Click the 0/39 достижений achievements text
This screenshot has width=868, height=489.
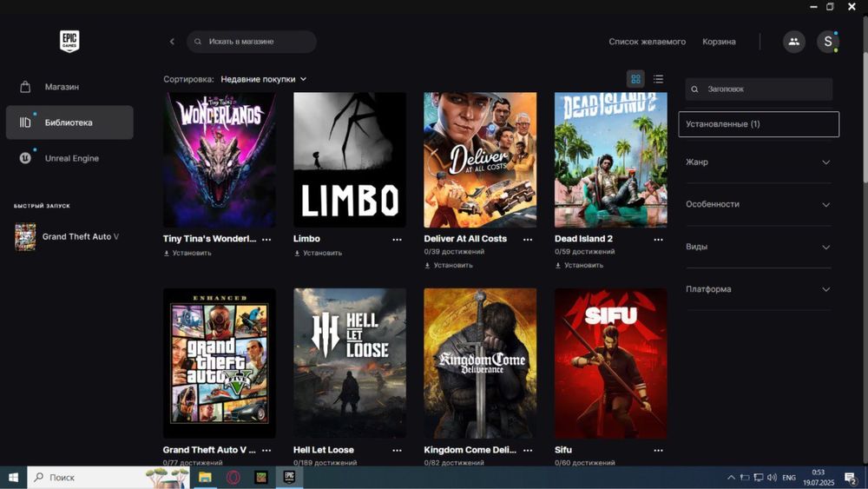coord(455,251)
